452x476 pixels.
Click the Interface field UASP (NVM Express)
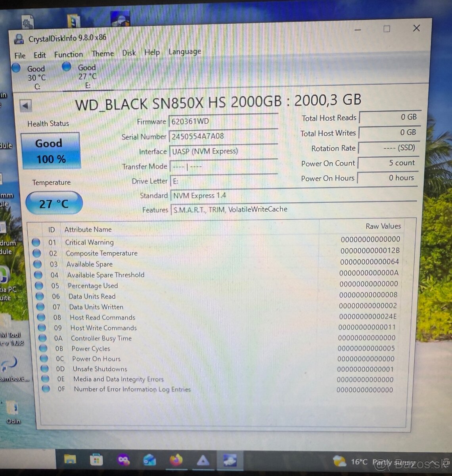pyautogui.click(x=224, y=151)
